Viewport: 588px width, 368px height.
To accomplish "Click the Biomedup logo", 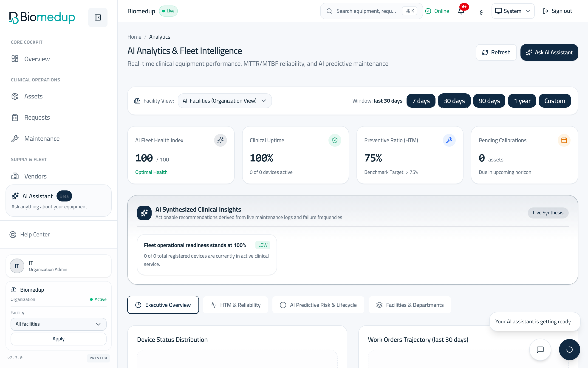I will coord(42,17).
